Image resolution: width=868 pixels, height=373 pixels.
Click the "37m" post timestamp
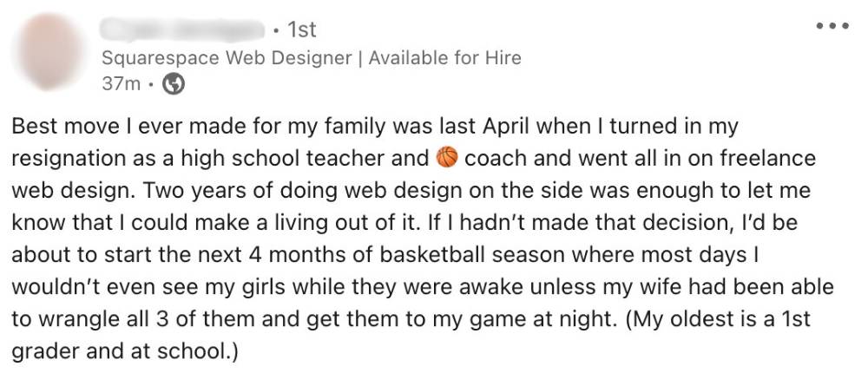click(118, 84)
